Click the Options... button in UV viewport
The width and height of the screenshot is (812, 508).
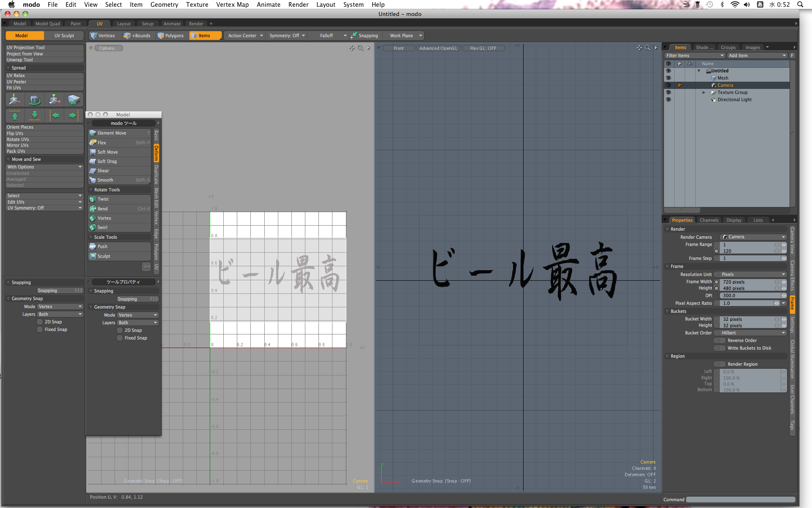point(109,48)
